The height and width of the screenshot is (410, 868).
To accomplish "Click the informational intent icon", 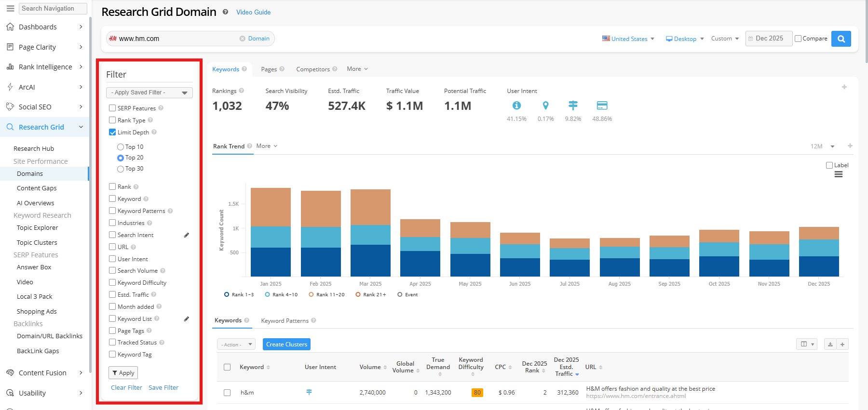I will tap(516, 106).
